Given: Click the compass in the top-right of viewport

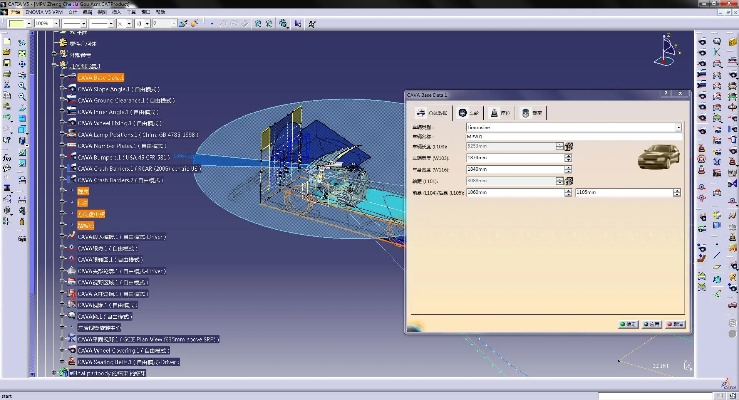Looking at the screenshot, I should click(667, 46).
